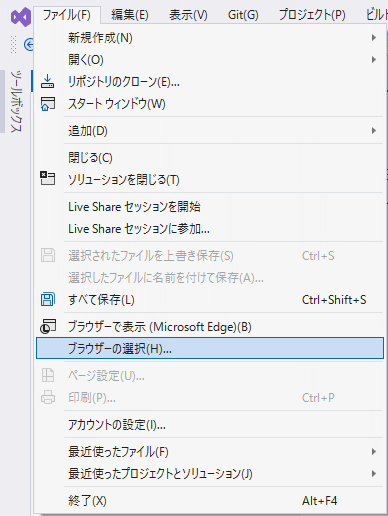Choose highlighted ブラウザーの選択(H)... entry

[210, 348]
